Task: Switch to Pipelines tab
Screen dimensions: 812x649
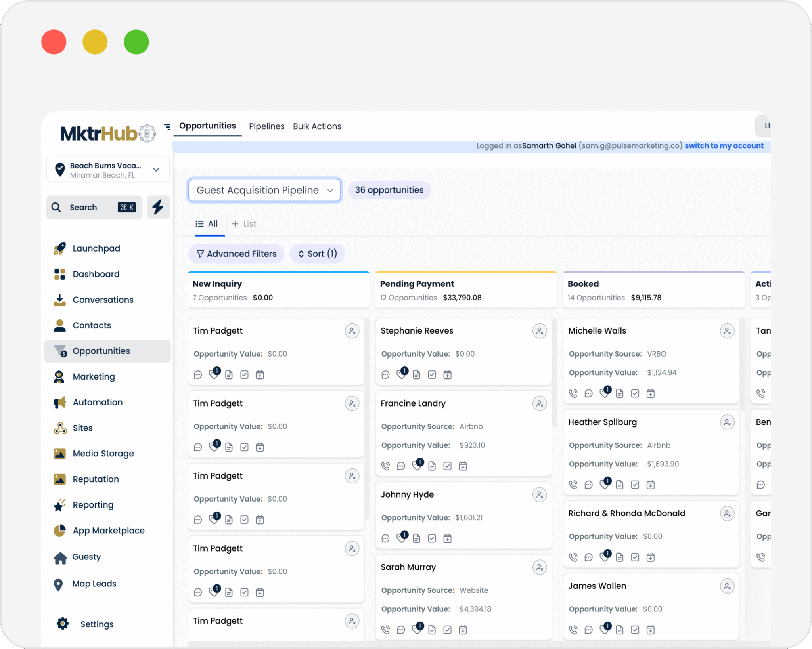Action: [266, 126]
